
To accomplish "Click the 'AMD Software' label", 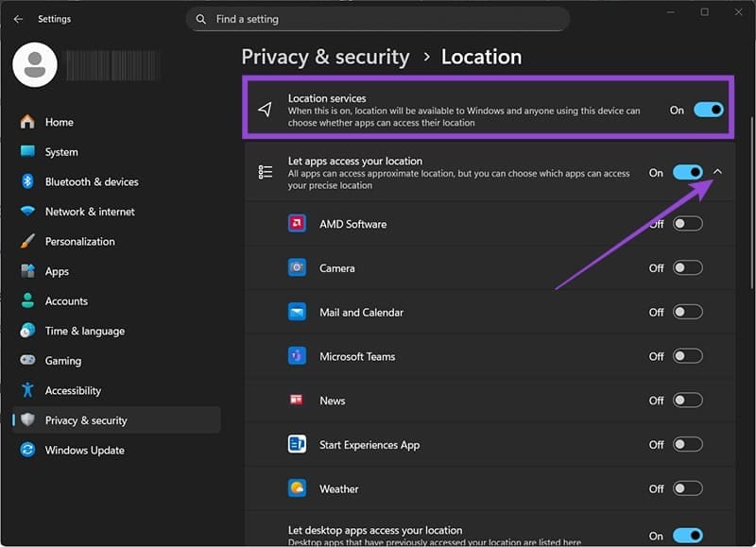I will click(x=352, y=224).
